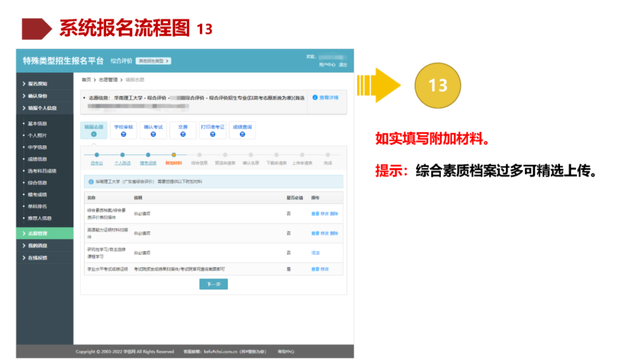
Task: Click the completed 个人陈述 step dot
Action: coord(123,154)
